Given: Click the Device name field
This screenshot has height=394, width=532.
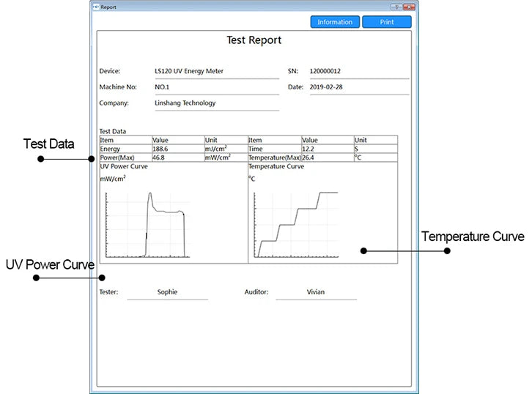Looking at the screenshot, I should 216,72.
